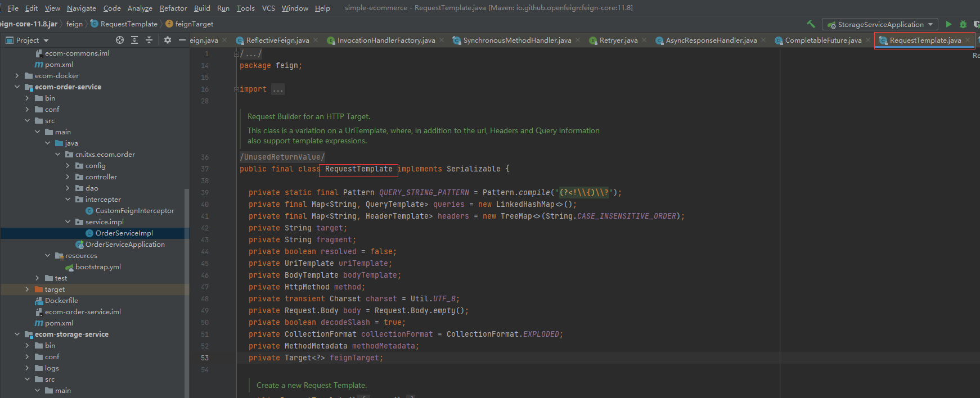Collapse the intercepter package

click(68, 199)
